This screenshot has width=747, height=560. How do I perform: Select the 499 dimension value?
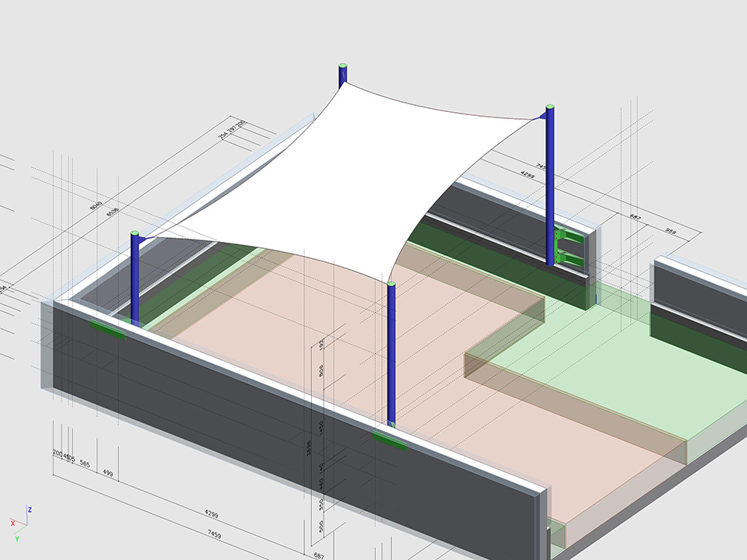point(108,473)
